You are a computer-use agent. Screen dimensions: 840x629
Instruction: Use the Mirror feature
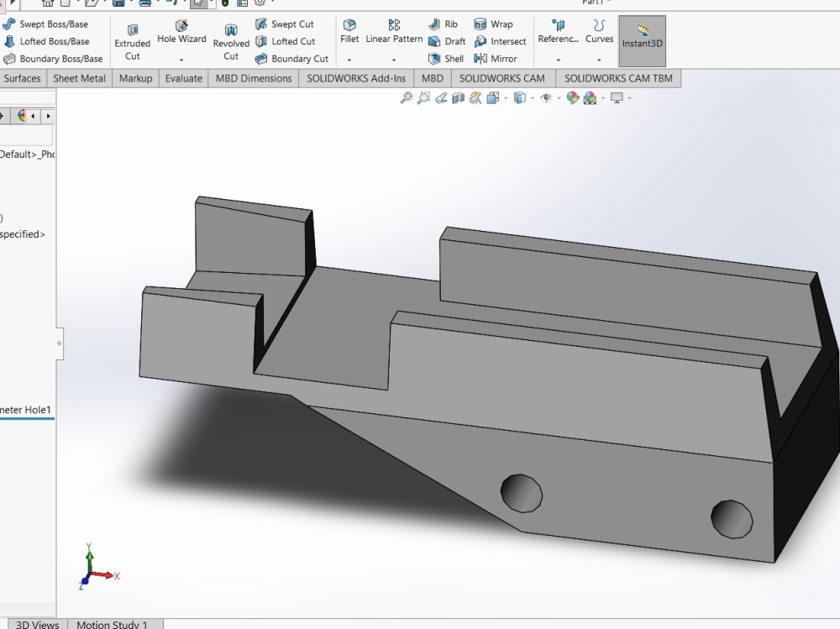point(496,59)
